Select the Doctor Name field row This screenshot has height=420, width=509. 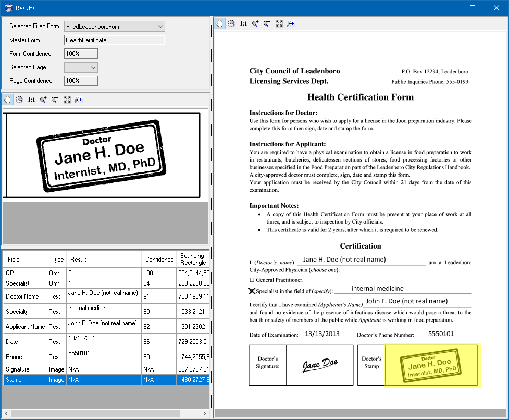(x=106, y=296)
